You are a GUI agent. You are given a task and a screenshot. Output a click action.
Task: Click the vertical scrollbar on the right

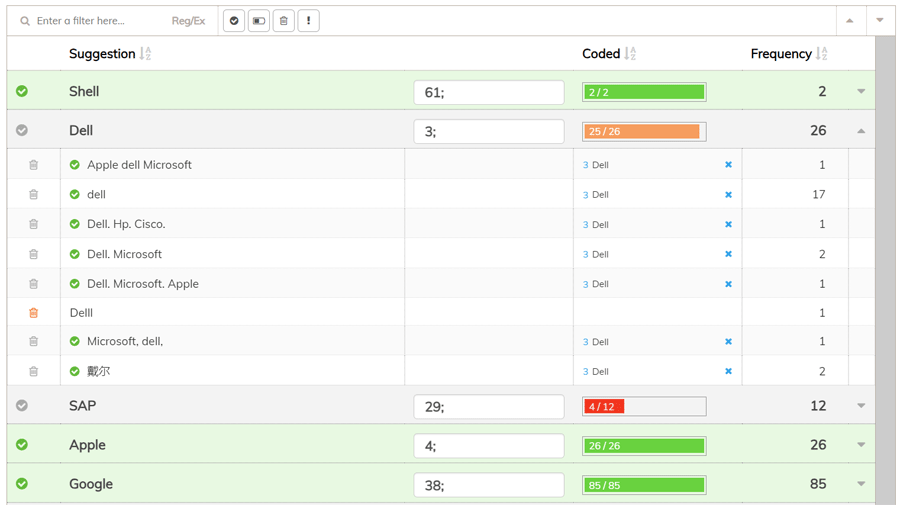(885, 270)
